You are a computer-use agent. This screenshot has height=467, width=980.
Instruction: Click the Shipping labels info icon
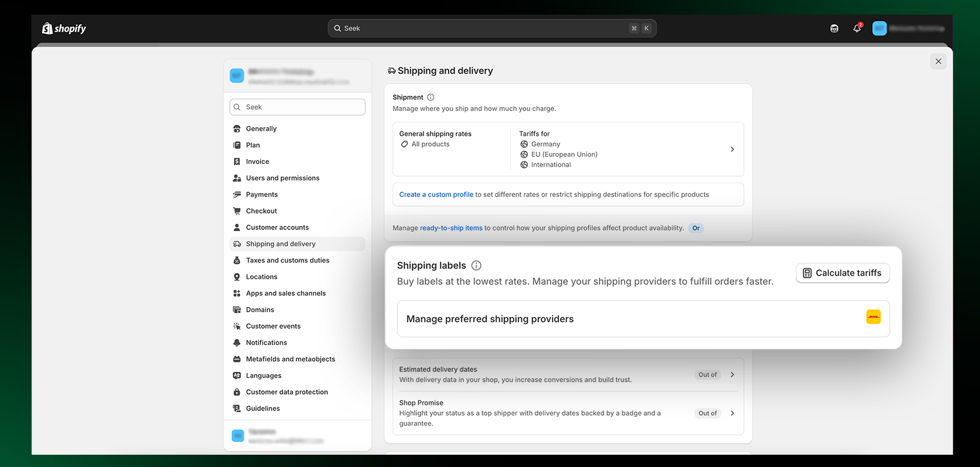[x=476, y=266]
